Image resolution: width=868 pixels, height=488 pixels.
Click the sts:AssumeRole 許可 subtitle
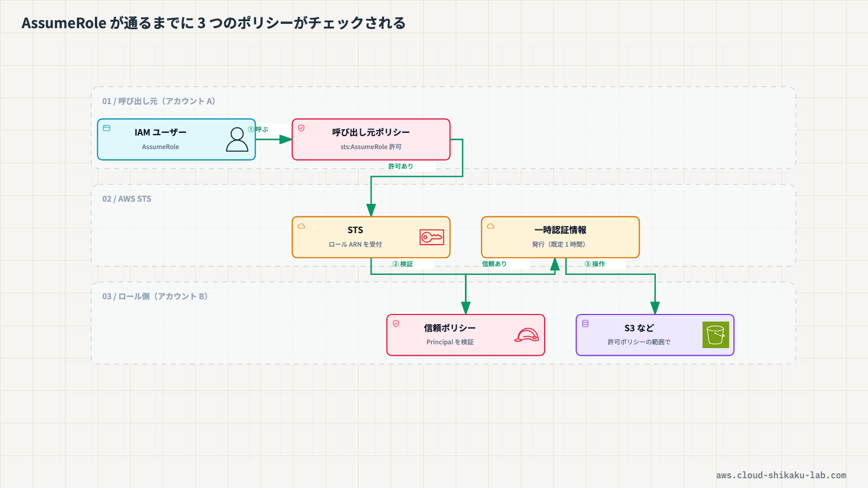coord(371,147)
